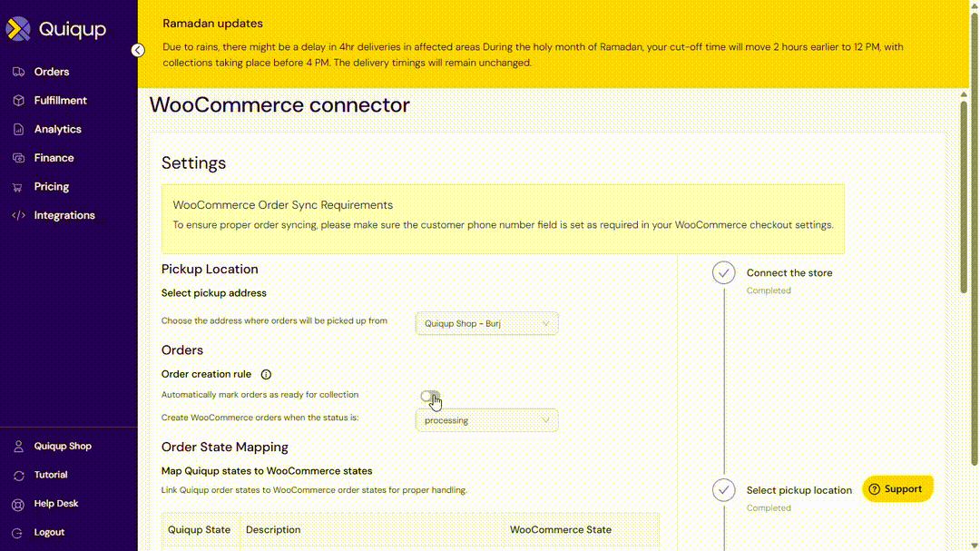Viewport: 980px width, 551px height.
Task: Click the Logout icon
Action: (17, 533)
